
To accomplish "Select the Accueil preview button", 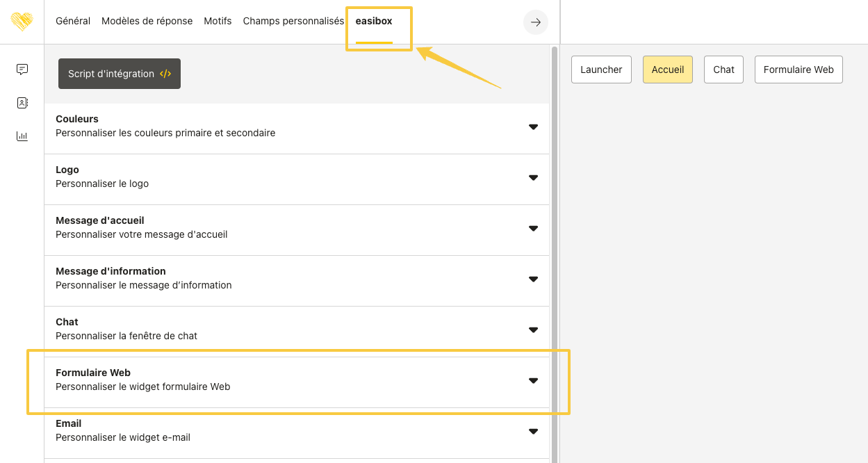I will point(667,70).
